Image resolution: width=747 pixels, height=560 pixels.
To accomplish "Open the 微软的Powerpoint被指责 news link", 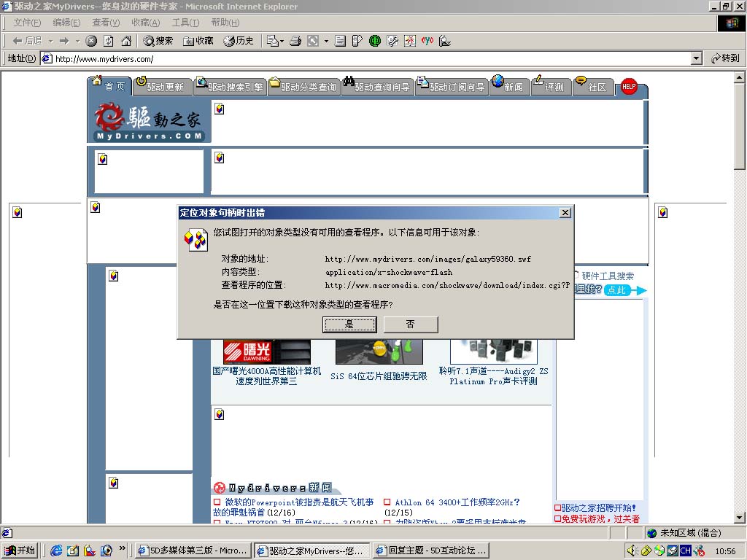I will (x=293, y=507).
